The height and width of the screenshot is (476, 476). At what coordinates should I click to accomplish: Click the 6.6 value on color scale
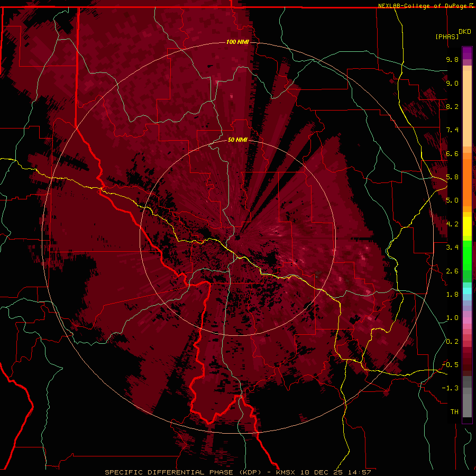coord(452,153)
